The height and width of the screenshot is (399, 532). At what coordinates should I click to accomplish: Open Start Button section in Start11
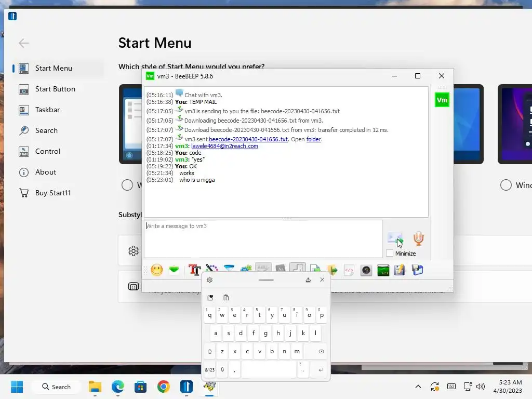click(x=58, y=89)
